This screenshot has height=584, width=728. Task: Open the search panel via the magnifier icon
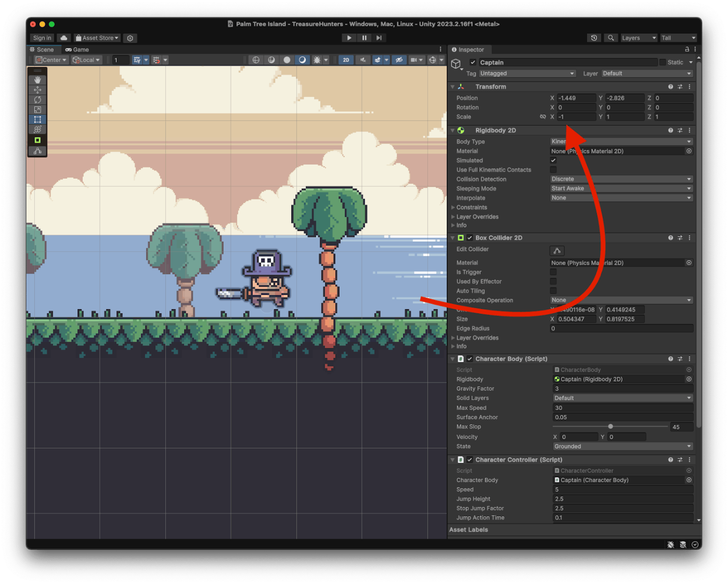[x=611, y=38]
